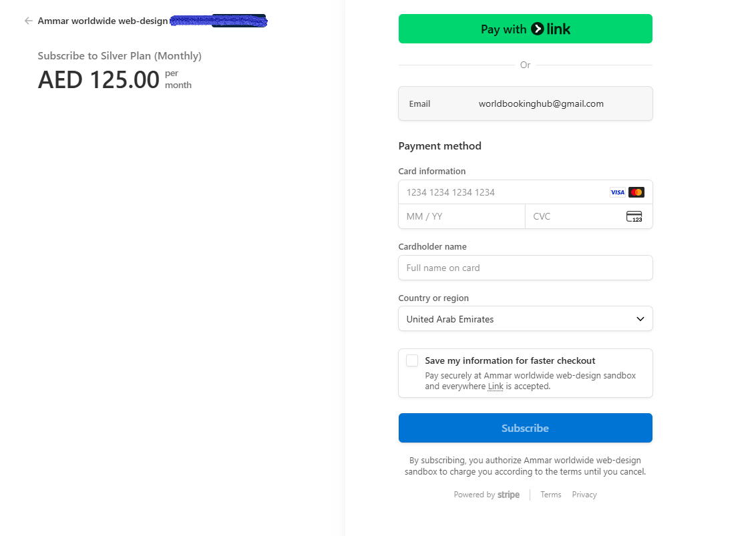Select the Or divider between payment options
This screenshot has width=756, height=536.
525,65
